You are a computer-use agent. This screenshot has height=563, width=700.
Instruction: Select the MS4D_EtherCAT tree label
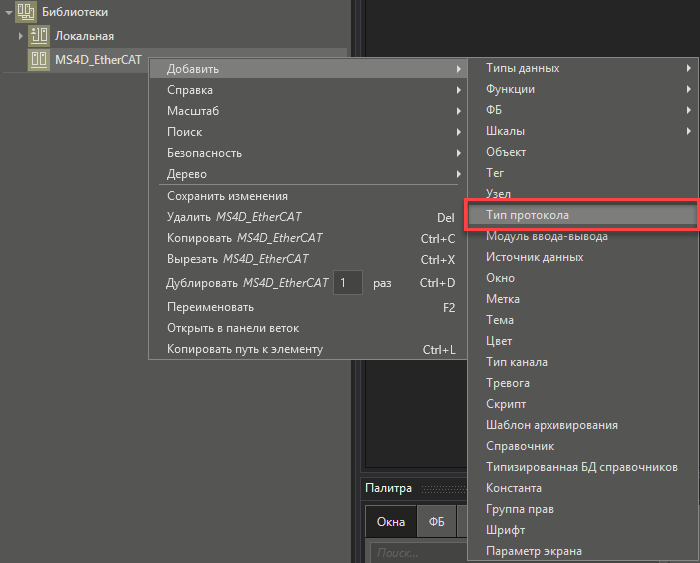(x=98, y=60)
